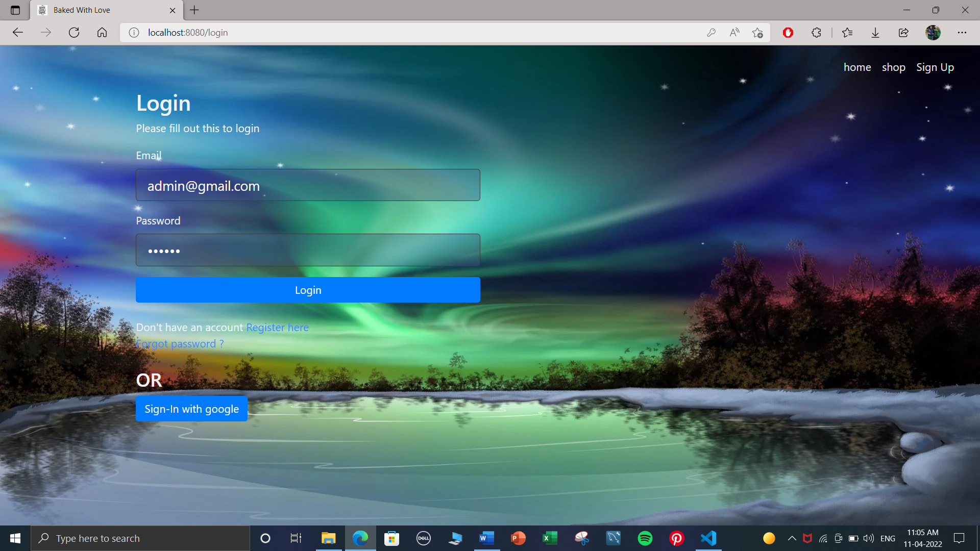Image resolution: width=980 pixels, height=551 pixels.
Task: Open browser settings and more menu
Action: click(x=962, y=33)
